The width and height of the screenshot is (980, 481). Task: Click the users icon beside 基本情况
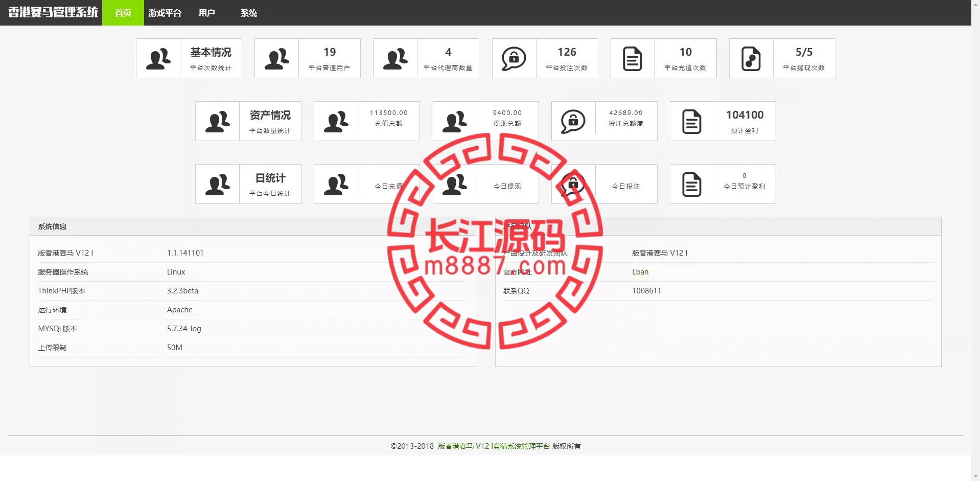158,59
